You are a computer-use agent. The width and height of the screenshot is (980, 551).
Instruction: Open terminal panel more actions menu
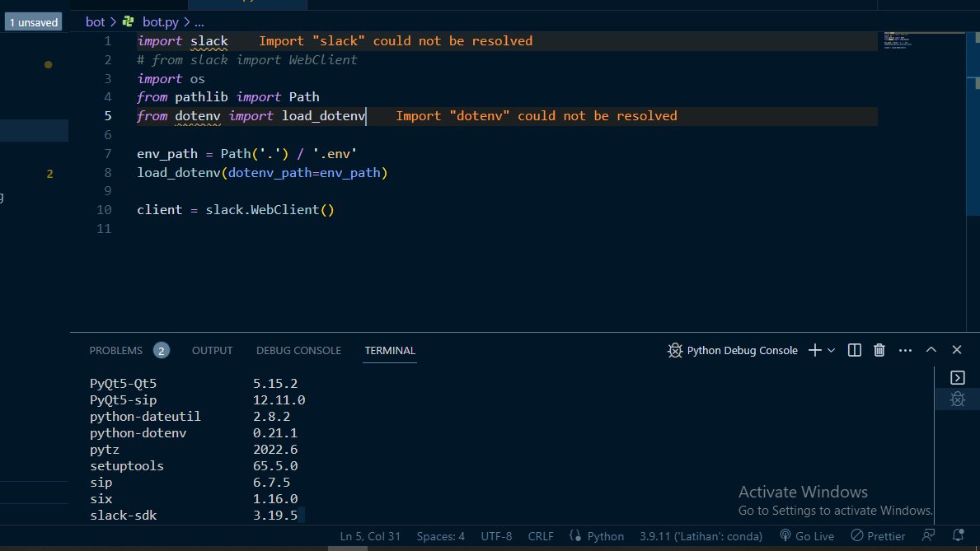[905, 351]
